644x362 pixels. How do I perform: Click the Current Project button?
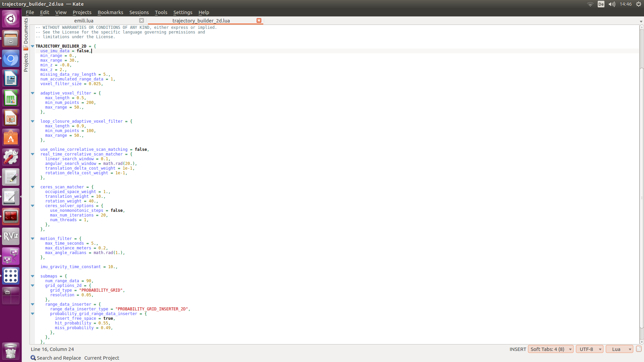point(102,358)
